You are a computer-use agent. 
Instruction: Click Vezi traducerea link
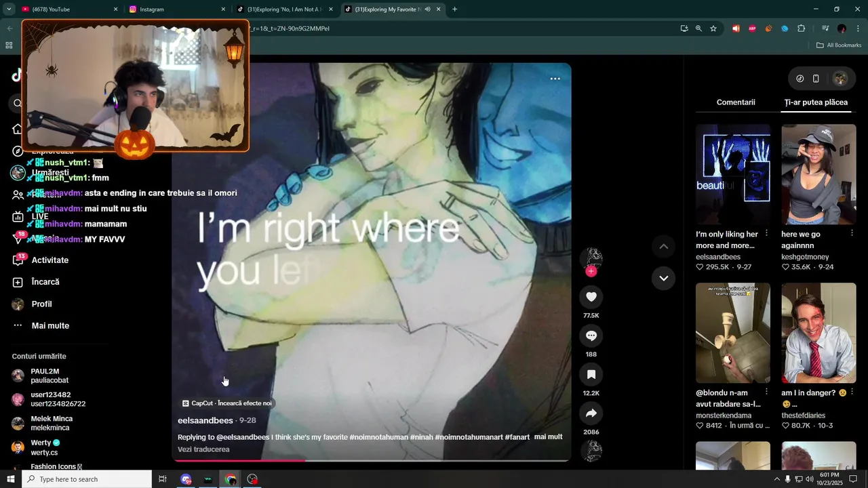203,449
